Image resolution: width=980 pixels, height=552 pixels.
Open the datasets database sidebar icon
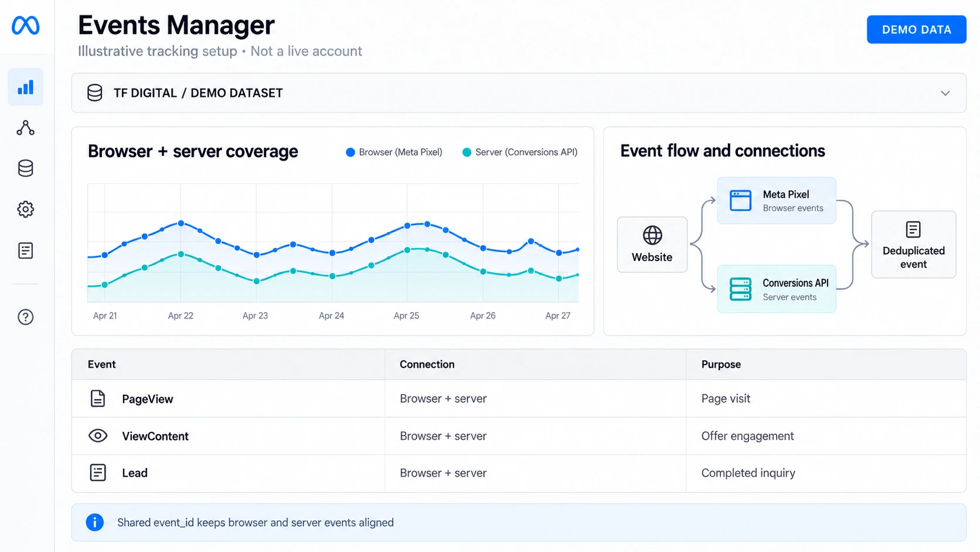point(26,168)
